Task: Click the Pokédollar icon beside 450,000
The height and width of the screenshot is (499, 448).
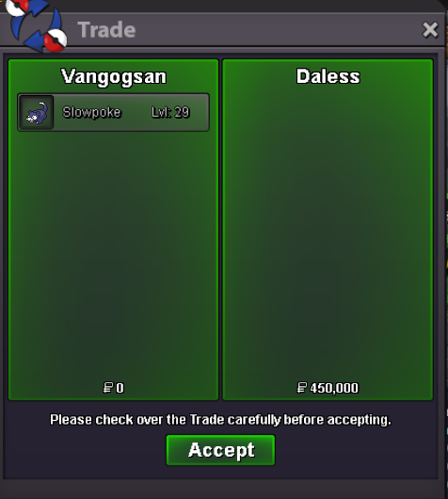Action: (x=301, y=388)
